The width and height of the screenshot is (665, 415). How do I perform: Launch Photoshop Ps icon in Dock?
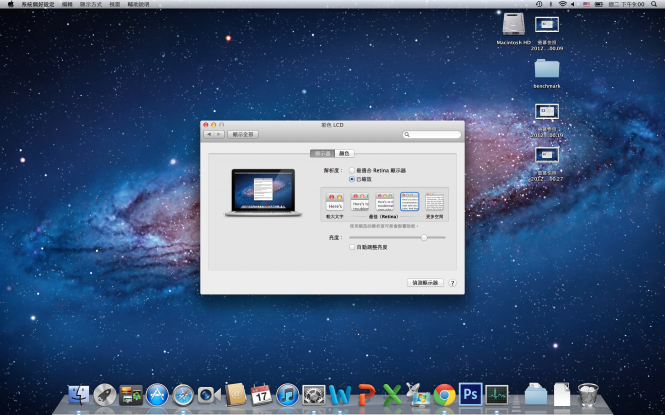coord(470,395)
